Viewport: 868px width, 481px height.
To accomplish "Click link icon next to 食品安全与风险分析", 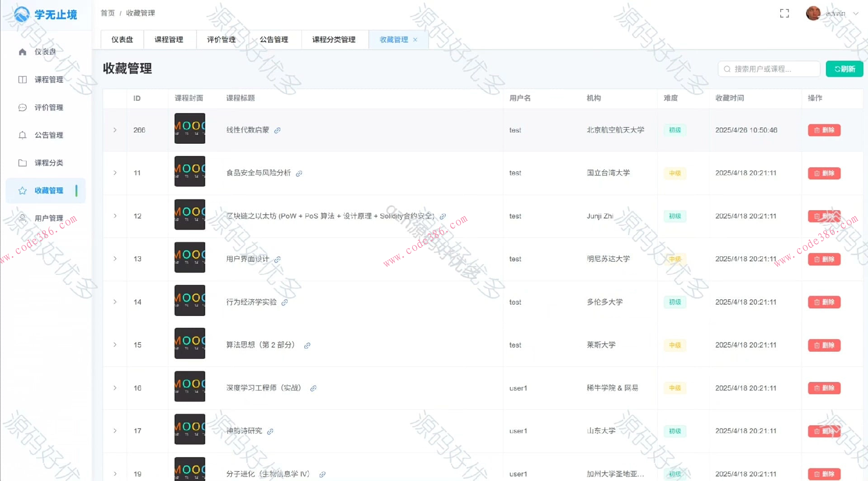I will (300, 173).
